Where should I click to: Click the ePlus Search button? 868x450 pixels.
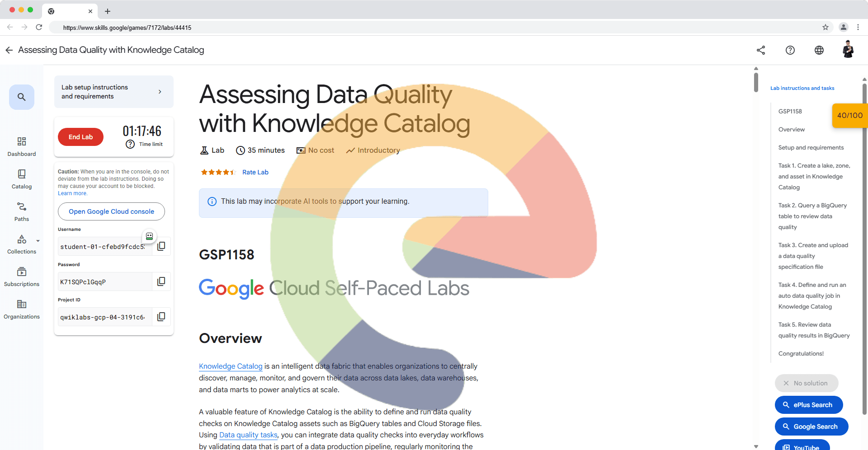click(x=808, y=405)
